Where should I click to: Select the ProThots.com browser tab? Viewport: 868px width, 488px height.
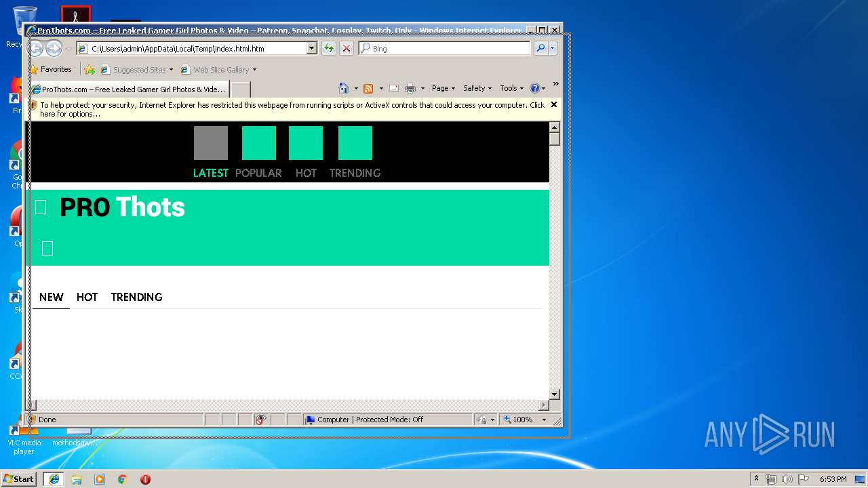(129, 89)
